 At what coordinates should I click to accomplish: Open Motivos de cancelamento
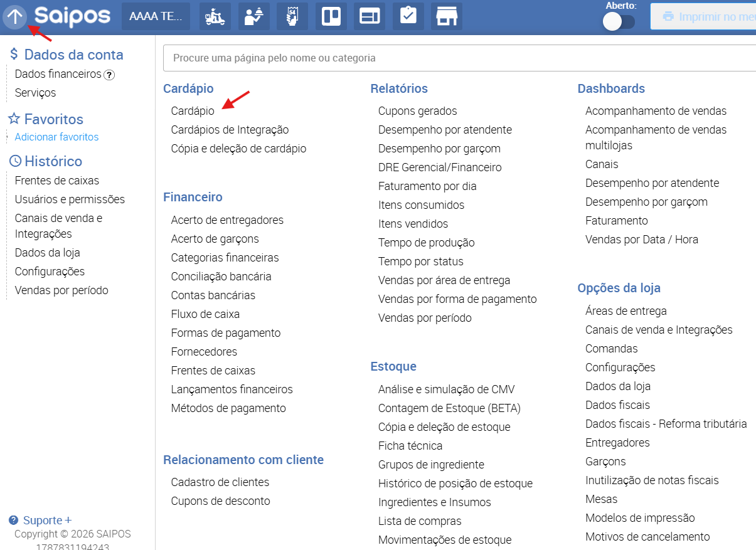[647, 537]
